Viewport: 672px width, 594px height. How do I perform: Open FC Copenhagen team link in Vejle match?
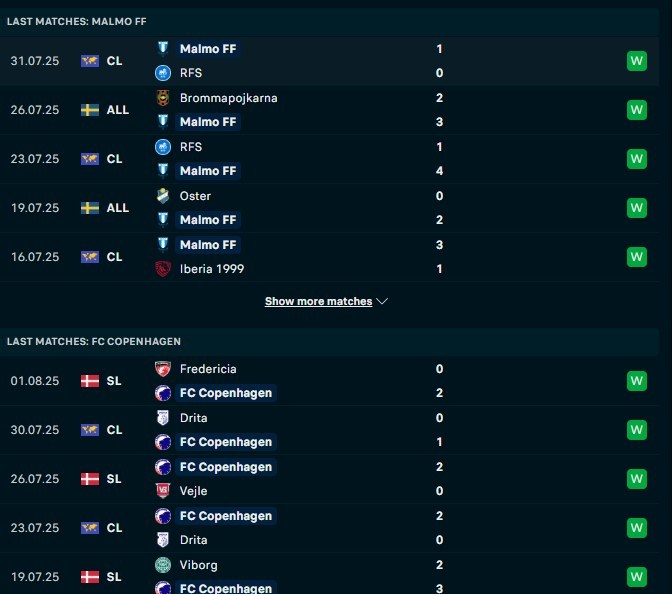pyautogui.click(x=226, y=467)
